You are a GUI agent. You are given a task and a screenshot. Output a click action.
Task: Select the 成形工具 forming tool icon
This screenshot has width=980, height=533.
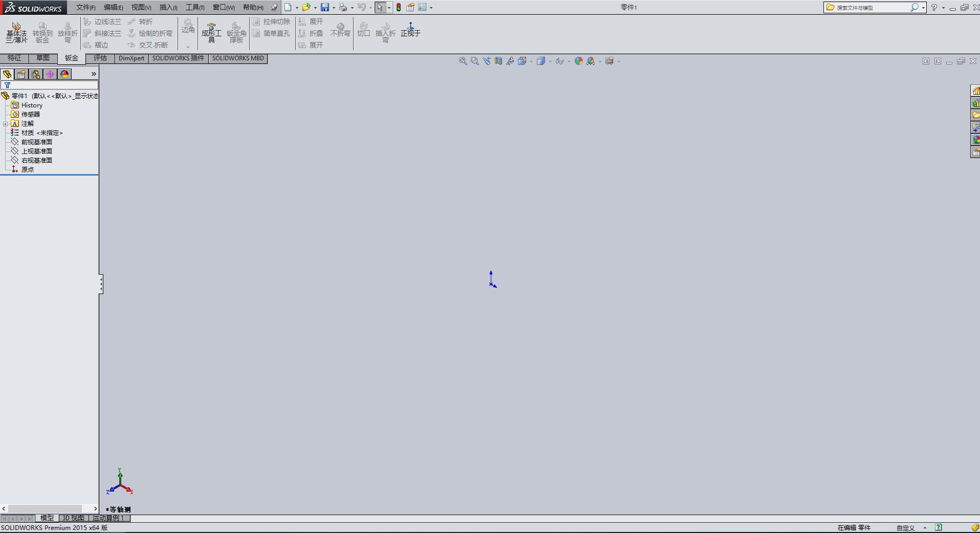211,32
